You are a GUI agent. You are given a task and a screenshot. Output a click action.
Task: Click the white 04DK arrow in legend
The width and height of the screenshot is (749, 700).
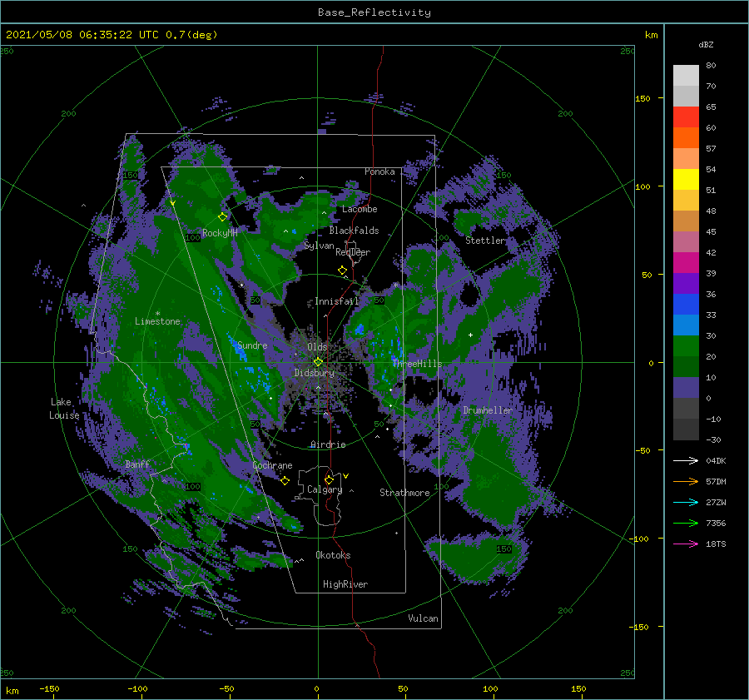click(x=686, y=460)
